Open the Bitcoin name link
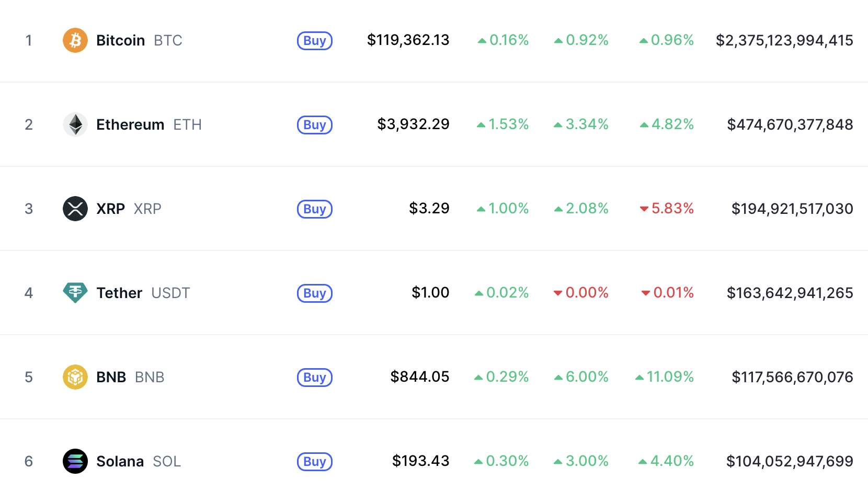 [x=120, y=40]
